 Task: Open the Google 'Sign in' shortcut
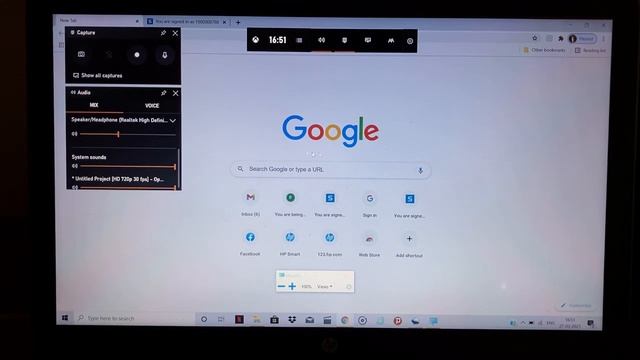pyautogui.click(x=370, y=204)
